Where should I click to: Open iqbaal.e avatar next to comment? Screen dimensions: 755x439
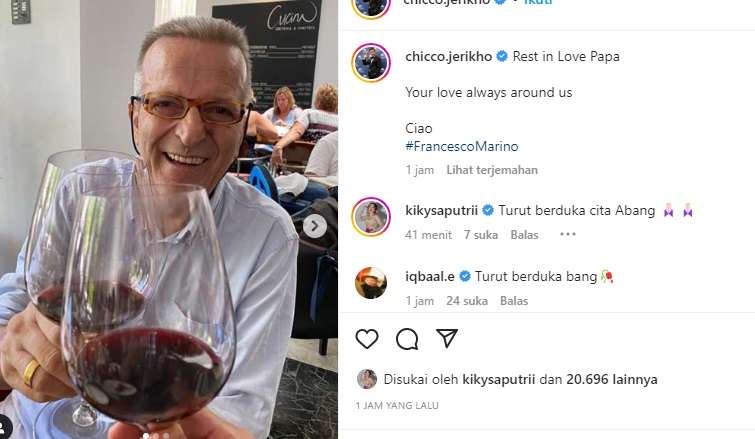pyautogui.click(x=371, y=283)
